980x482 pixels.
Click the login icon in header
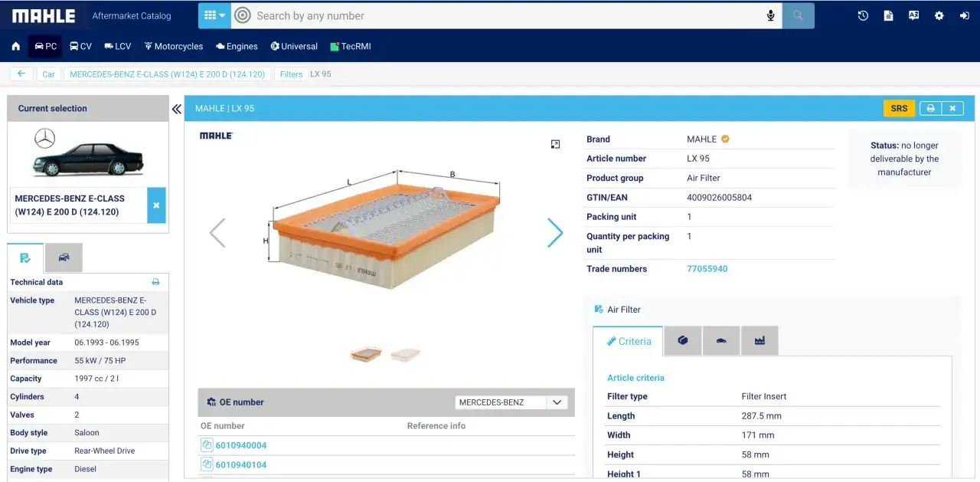964,15
